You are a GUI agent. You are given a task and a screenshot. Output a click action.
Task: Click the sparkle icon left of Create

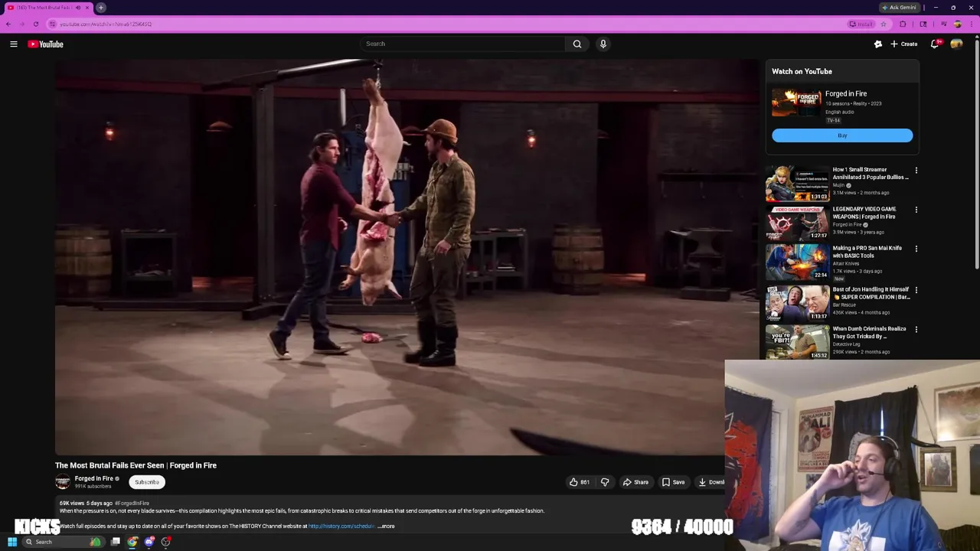[878, 44]
